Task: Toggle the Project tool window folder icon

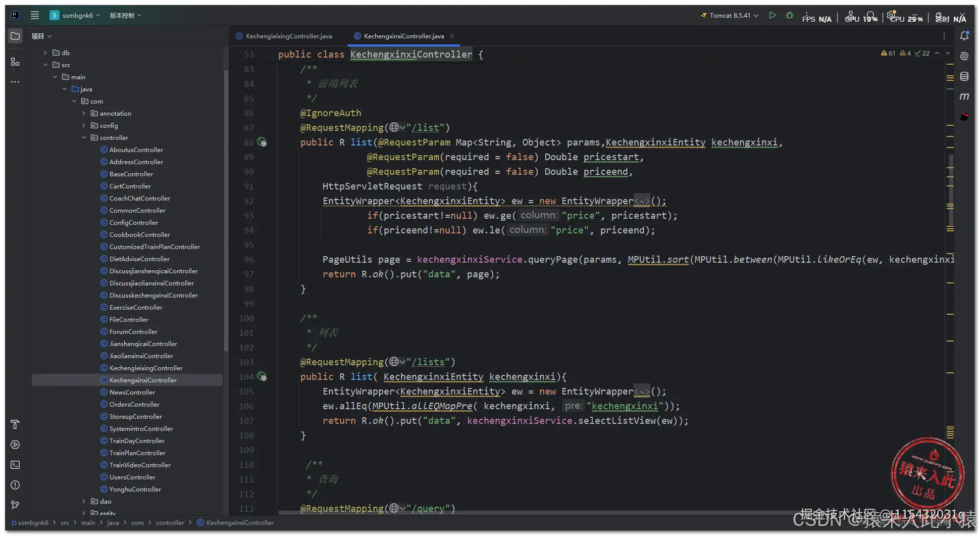Action: tap(15, 36)
